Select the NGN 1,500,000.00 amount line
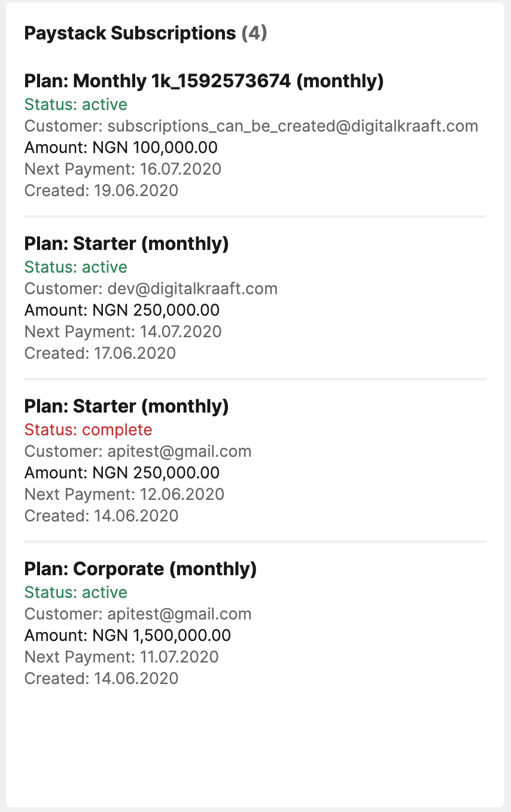Image resolution: width=511 pixels, height=812 pixels. [x=127, y=636]
